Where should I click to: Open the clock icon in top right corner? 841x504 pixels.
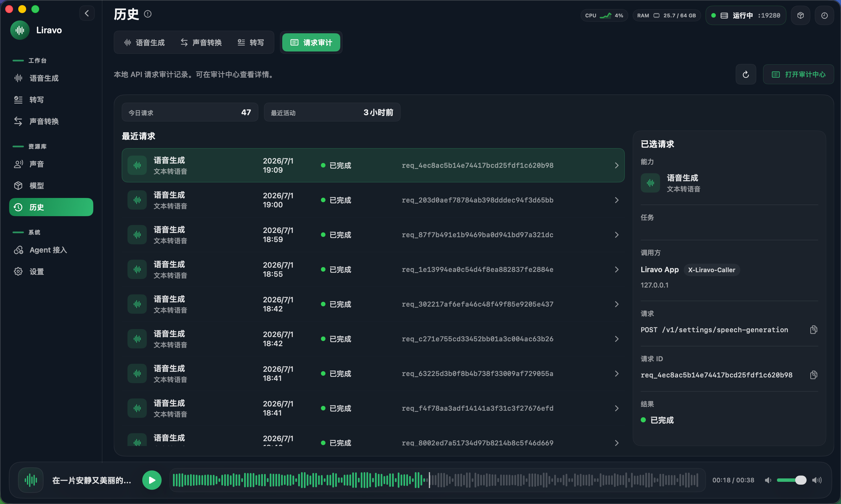[824, 15]
